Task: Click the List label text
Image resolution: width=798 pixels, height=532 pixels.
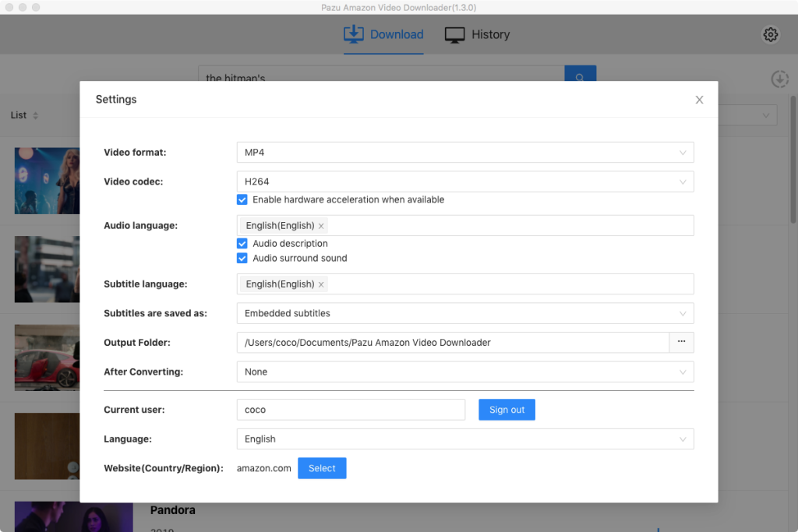Action: tap(19, 115)
